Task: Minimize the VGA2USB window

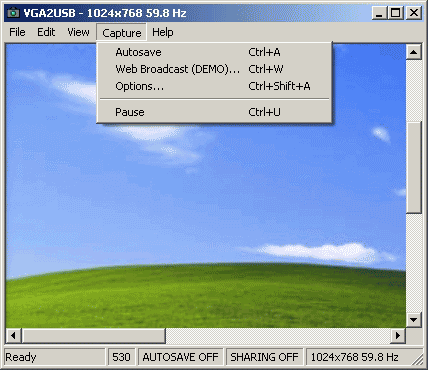Action: (x=379, y=13)
